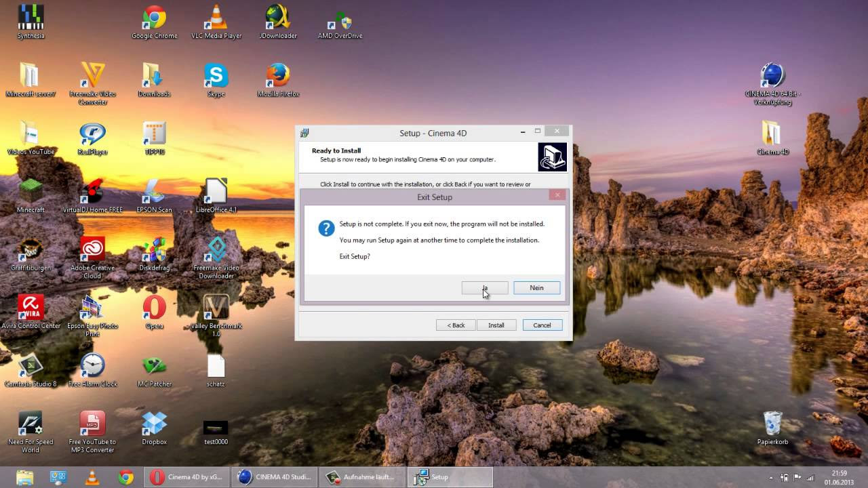This screenshot has width=868, height=488.
Task: Select the MC Patcher desktop icon
Action: 155,370
